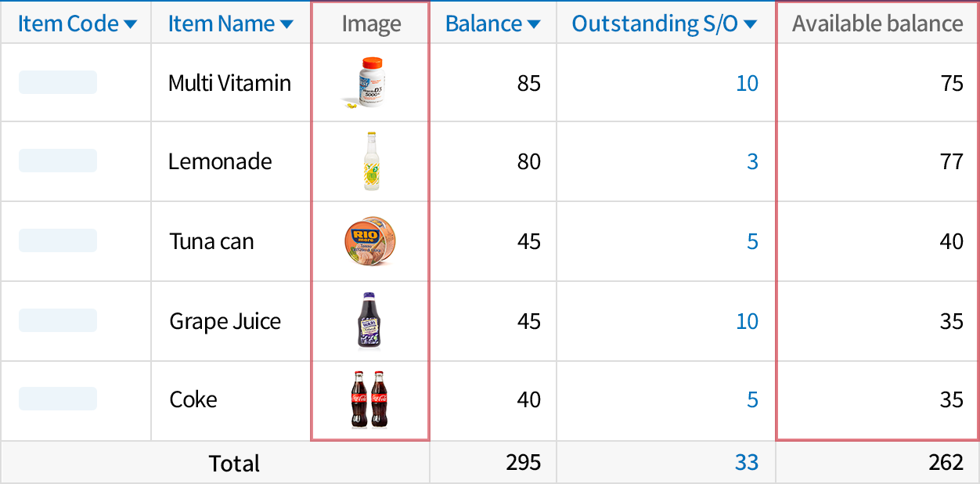Click Lemonade outstanding S/O link 3
980x484 pixels.
(752, 162)
